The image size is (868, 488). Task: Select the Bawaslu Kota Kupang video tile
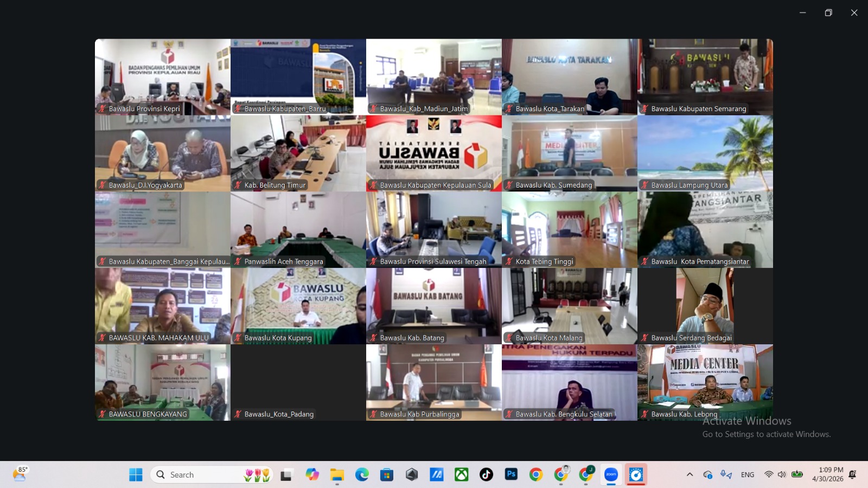coord(298,306)
